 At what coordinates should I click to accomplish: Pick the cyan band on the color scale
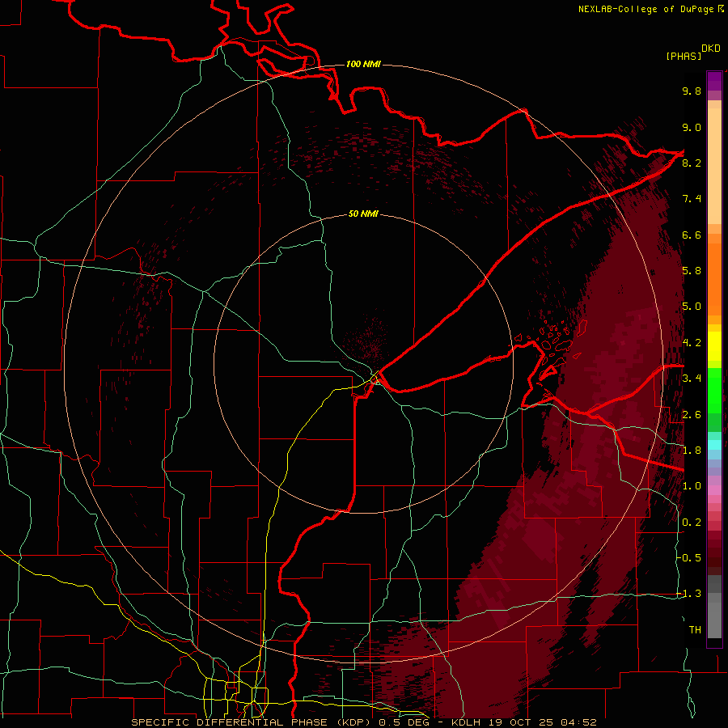tap(714, 445)
